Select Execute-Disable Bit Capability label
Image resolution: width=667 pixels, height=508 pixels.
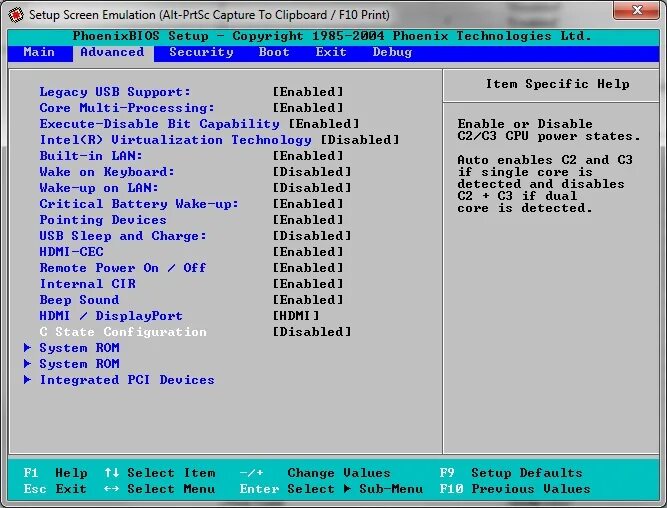(x=160, y=124)
